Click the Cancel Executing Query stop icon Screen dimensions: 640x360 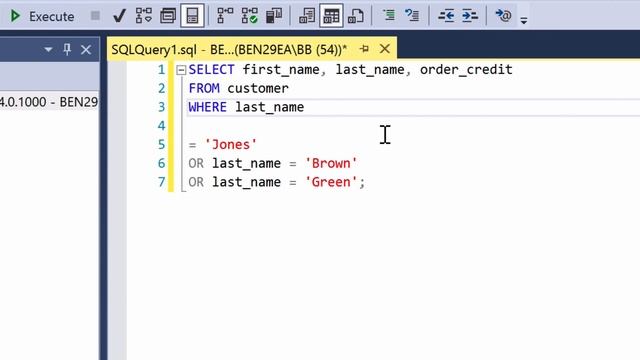[x=95, y=16]
